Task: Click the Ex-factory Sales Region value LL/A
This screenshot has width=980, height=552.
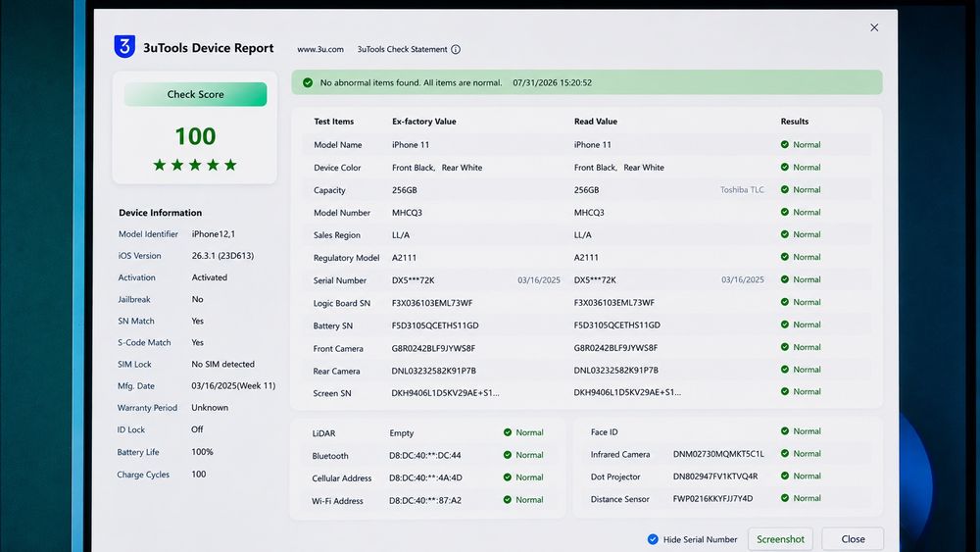Action: (x=401, y=235)
